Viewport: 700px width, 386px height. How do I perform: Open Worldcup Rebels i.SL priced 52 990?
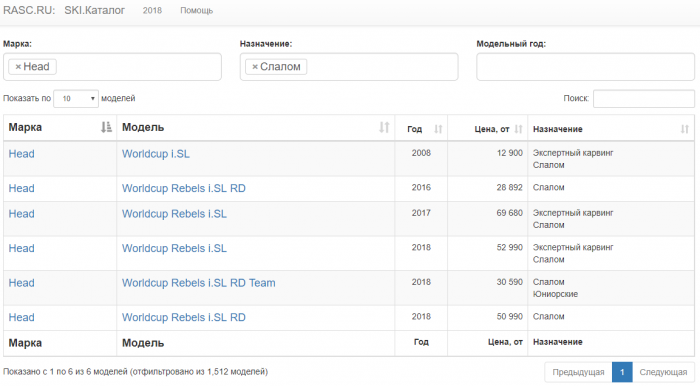click(174, 248)
